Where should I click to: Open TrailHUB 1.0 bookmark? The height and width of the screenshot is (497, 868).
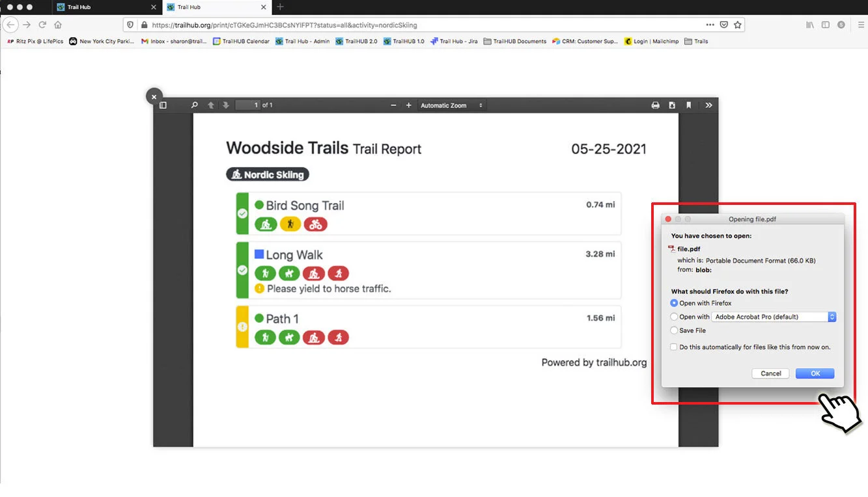point(404,41)
